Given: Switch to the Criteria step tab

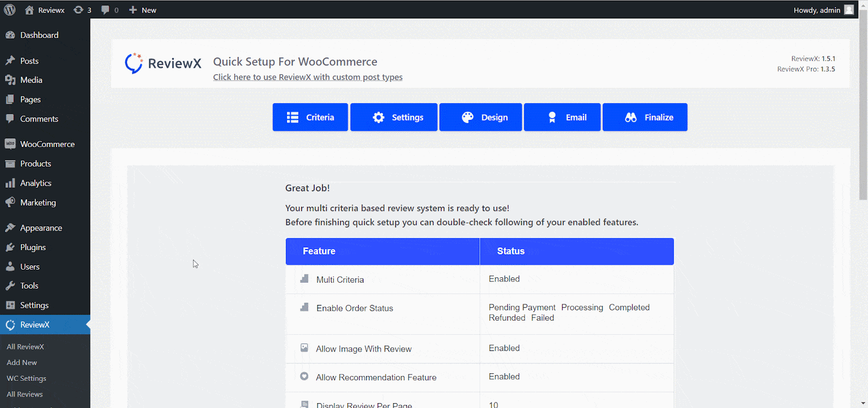Looking at the screenshot, I should pos(310,117).
